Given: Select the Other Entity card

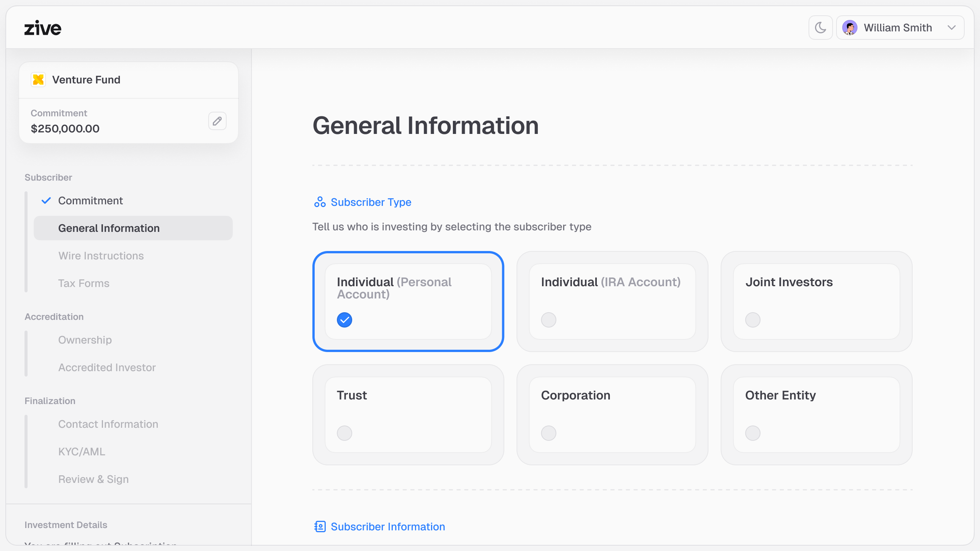Looking at the screenshot, I should pos(816,414).
